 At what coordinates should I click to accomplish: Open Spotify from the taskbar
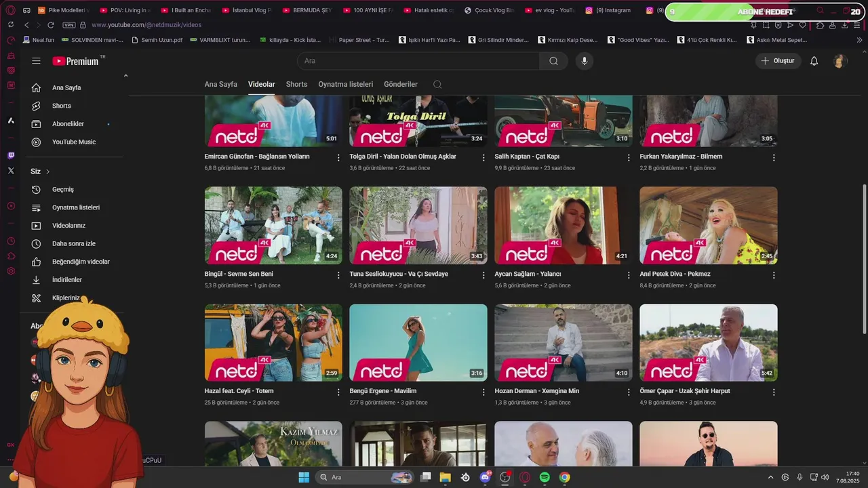pos(545,477)
